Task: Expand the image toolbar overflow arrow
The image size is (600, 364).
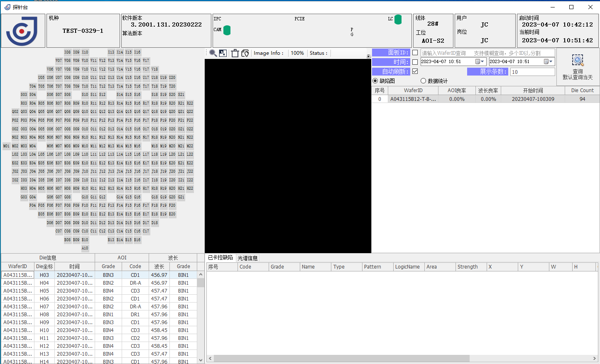Action: [368, 56]
